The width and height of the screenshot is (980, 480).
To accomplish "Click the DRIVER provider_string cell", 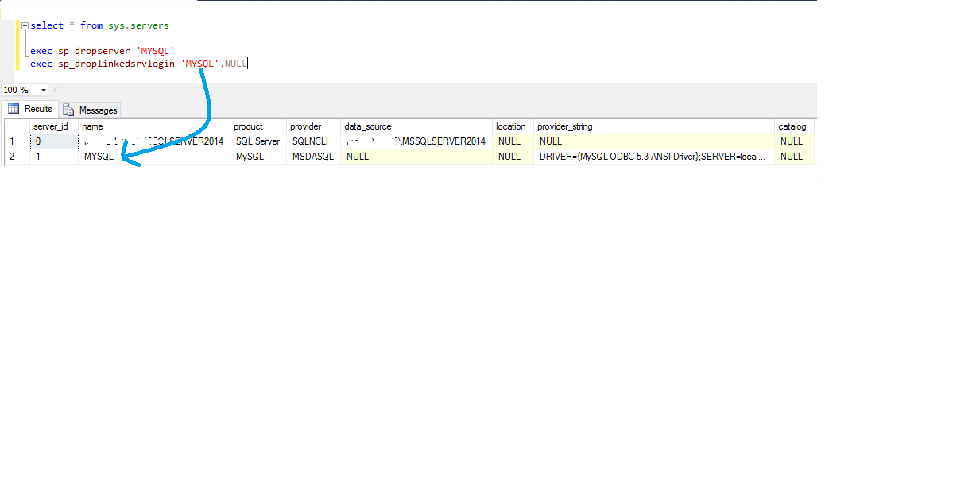I will 654,157.
